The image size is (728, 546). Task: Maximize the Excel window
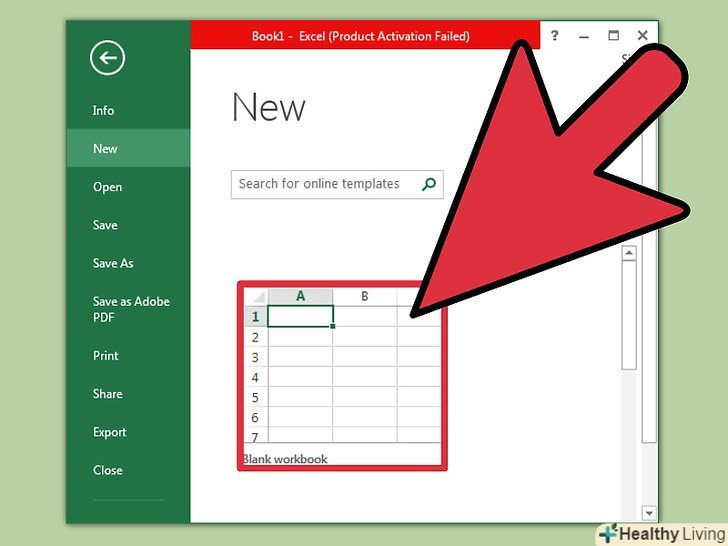point(613,36)
